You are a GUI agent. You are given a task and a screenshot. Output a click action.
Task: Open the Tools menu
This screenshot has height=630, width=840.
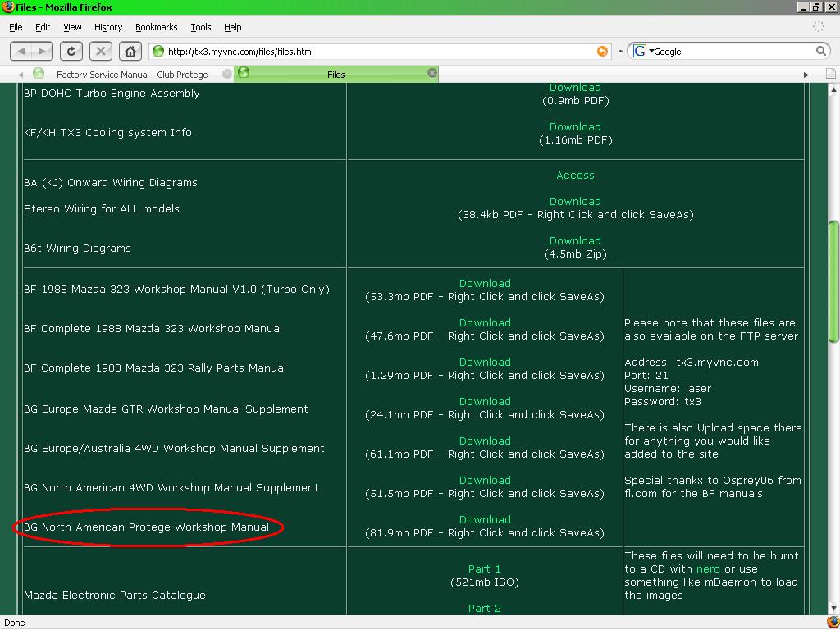[x=201, y=27]
